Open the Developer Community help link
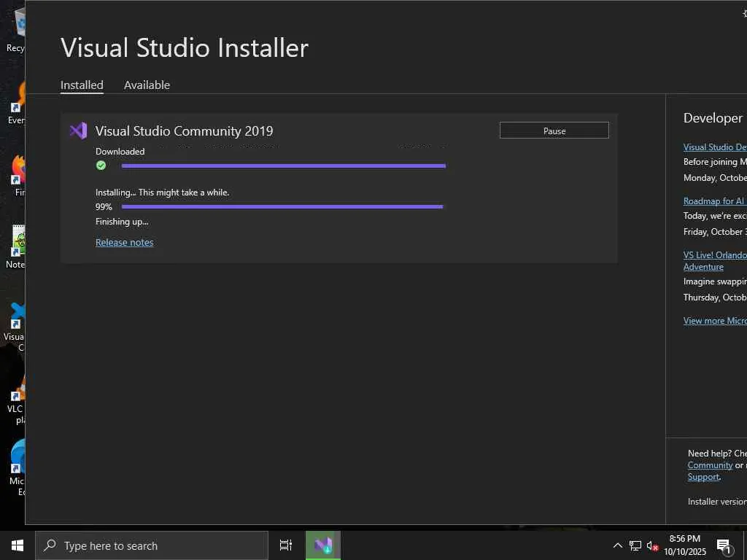 710,465
